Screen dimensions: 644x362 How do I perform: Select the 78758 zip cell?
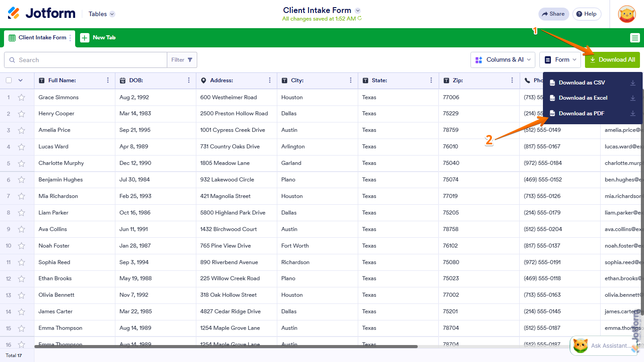click(479, 229)
